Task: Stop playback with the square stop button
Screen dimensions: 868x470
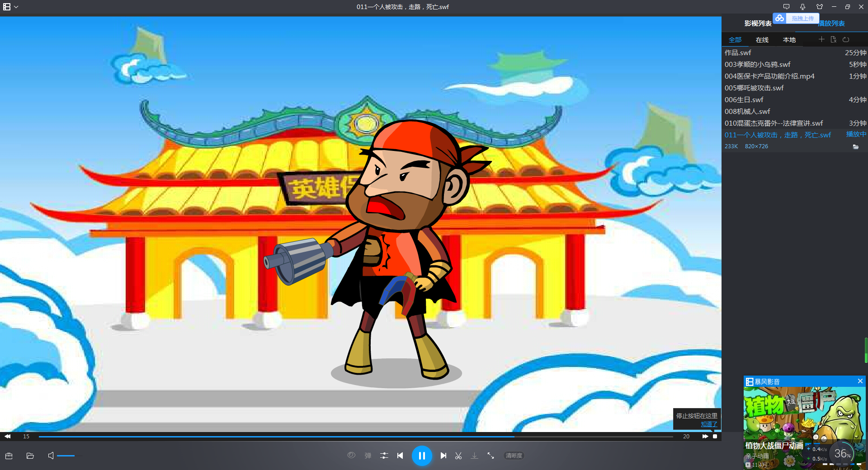Action: [715, 437]
